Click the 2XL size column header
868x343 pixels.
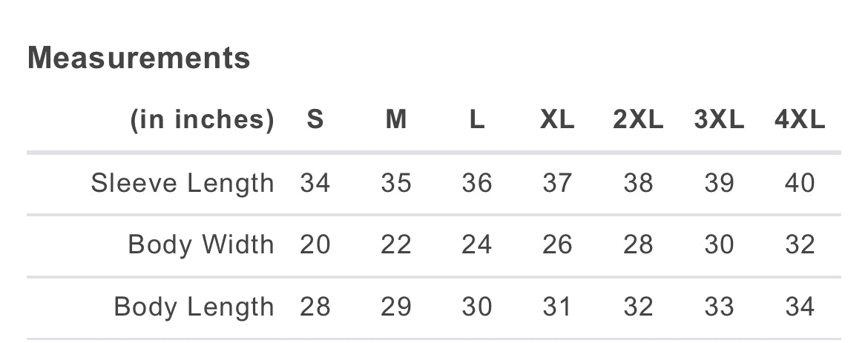click(638, 120)
